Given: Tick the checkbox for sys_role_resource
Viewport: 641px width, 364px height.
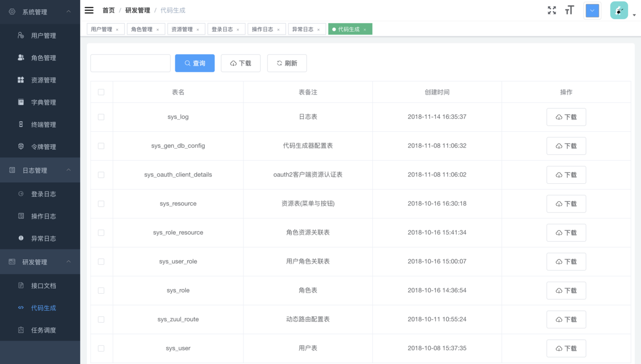Looking at the screenshot, I should (x=101, y=233).
